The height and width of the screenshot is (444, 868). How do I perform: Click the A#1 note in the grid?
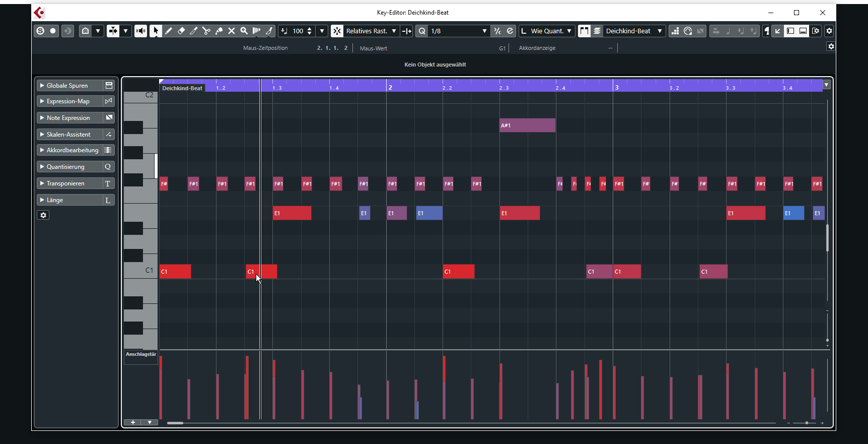point(527,125)
